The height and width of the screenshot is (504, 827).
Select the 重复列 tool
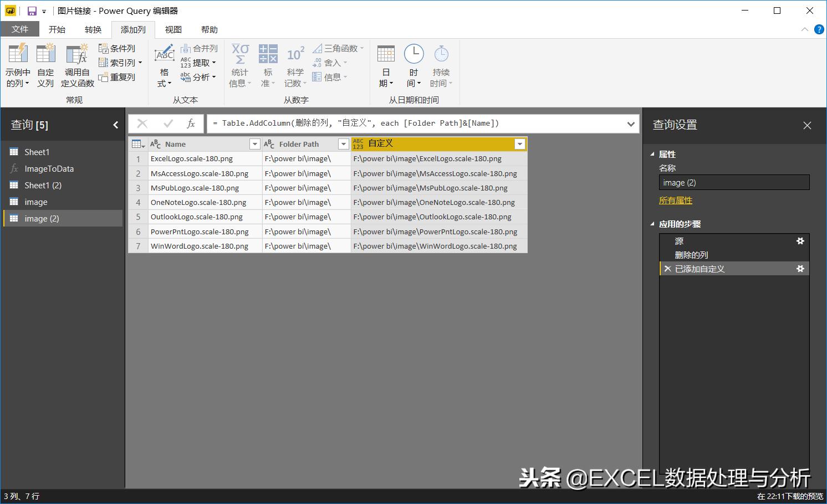click(117, 77)
